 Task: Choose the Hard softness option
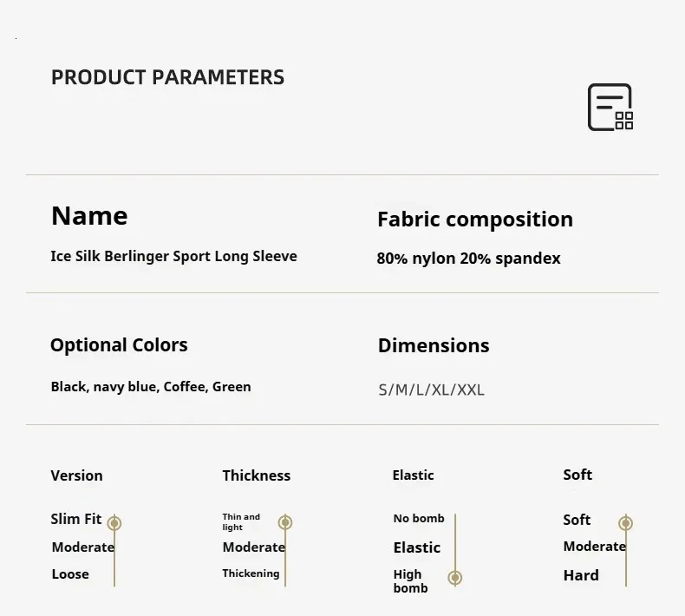(x=580, y=575)
